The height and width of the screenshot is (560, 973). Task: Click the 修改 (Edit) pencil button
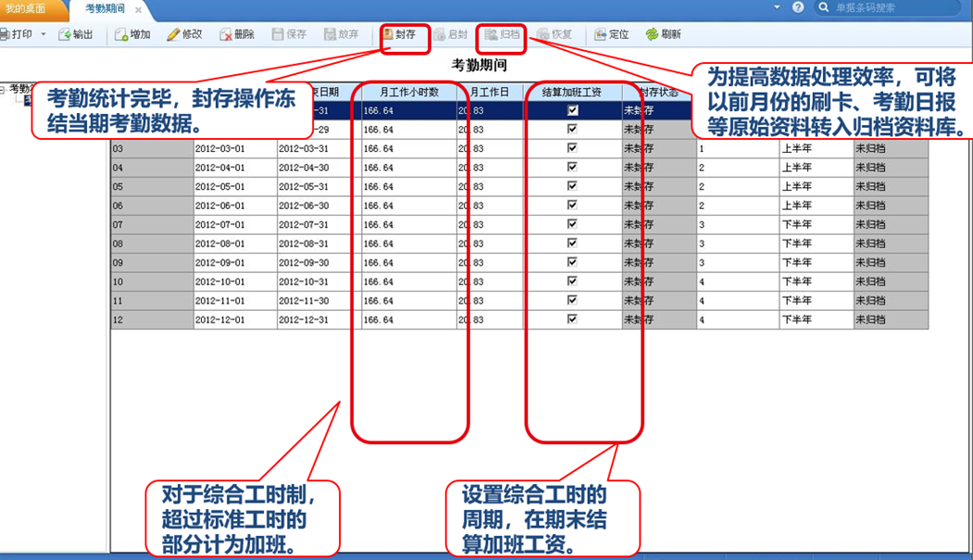coord(184,35)
